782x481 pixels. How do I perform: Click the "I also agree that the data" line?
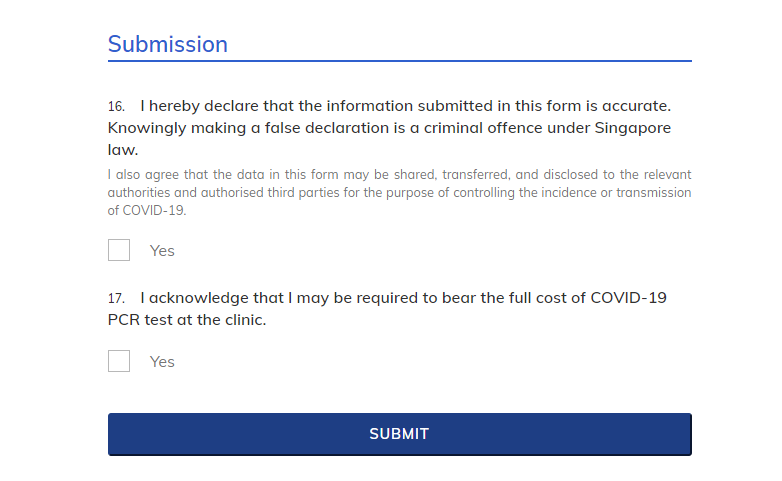(399, 174)
